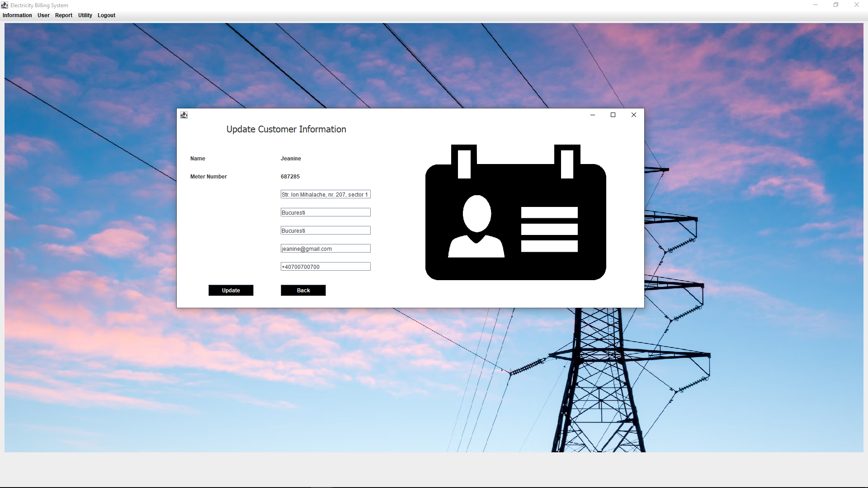Close the Update Customer Information dialog
This screenshot has height=488, width=868.
(x=634, y=115)
